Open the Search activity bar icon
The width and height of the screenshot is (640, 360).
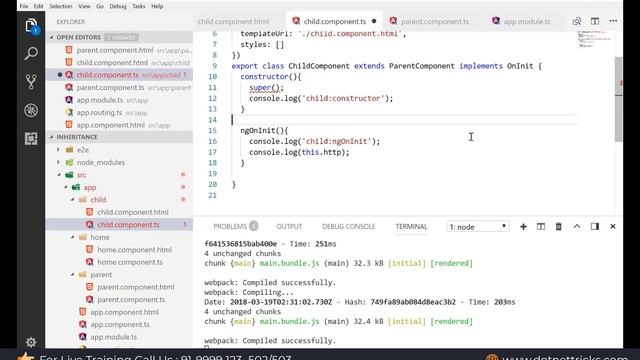[31, 53]
